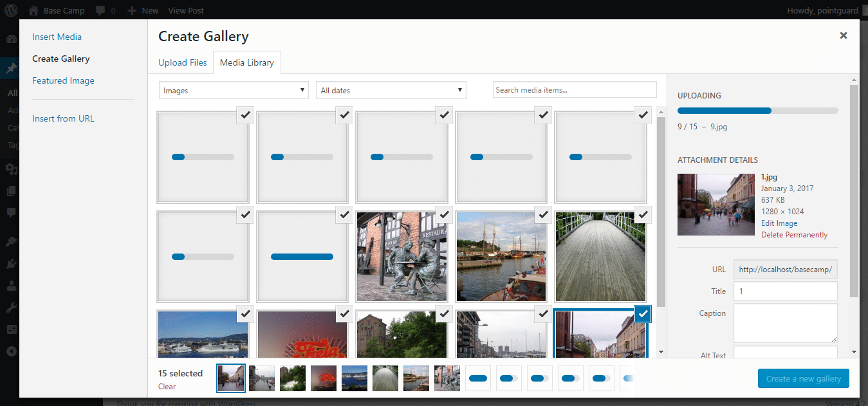Open the comments bubble in admin bar
Screen dimensions: 868x406
(x=100, y=10)
